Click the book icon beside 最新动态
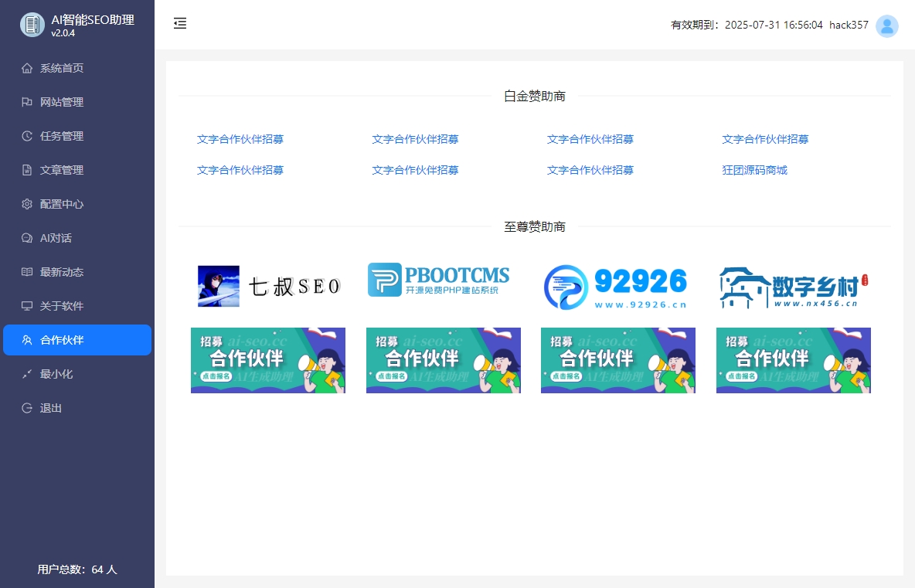 pos(27,272)
